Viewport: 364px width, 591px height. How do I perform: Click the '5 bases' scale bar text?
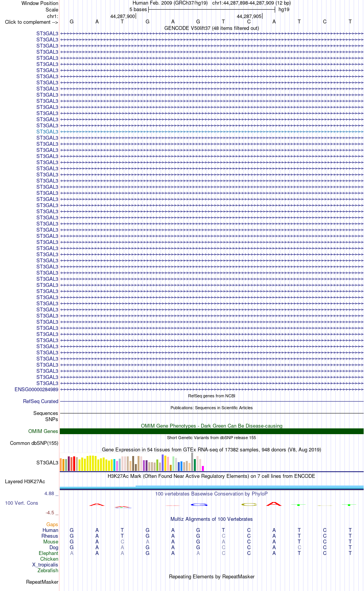coord(138,9)
